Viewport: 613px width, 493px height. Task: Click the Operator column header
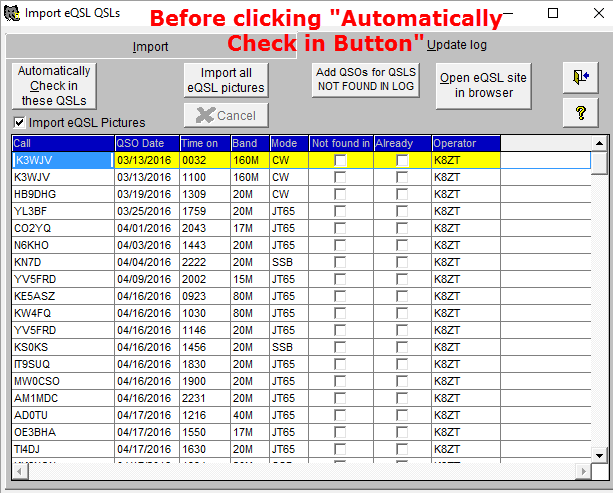(x=466, y=143)
